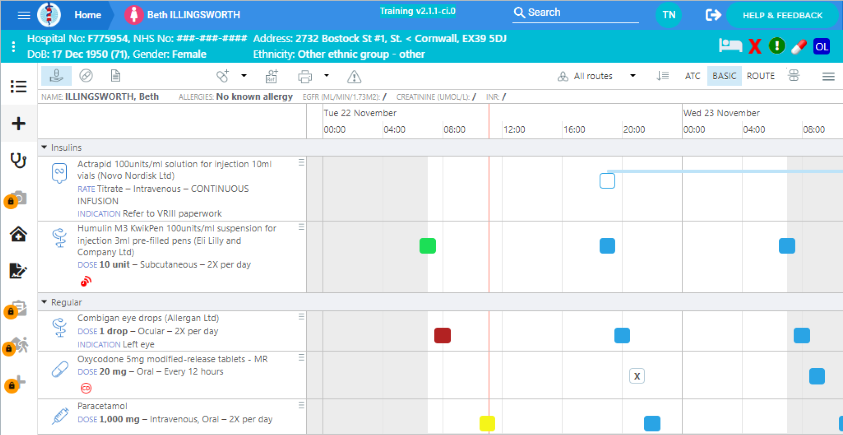Open Humulin M3 row menu handle

[x=302, y=227]
